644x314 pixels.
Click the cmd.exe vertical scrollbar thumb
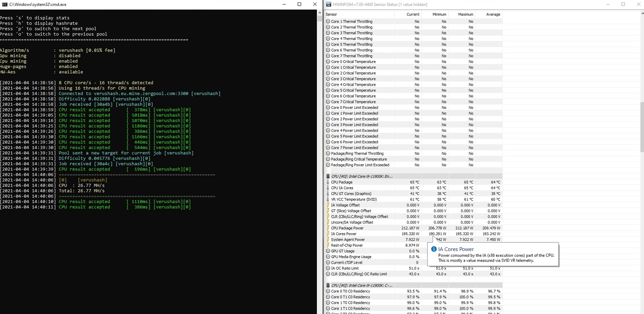(x=320, y=19)
